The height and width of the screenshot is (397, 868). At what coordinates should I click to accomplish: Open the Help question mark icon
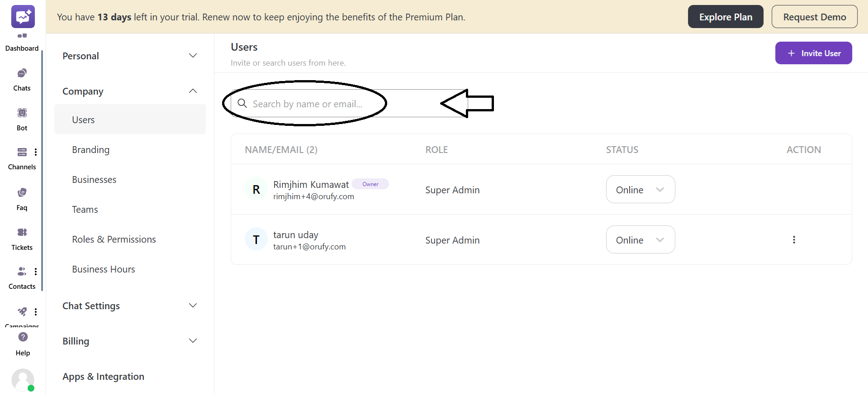(23, 337)
